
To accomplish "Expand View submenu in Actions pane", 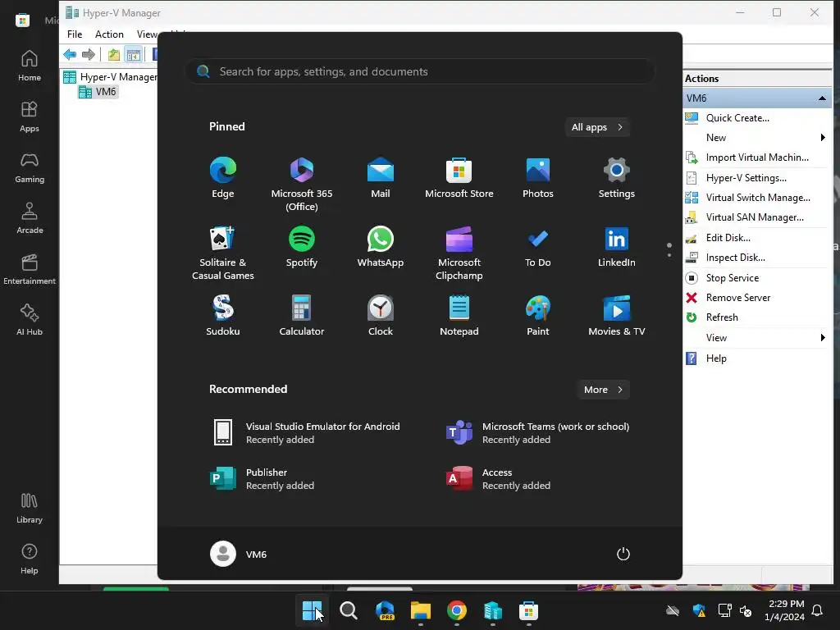I will [822, 337].
